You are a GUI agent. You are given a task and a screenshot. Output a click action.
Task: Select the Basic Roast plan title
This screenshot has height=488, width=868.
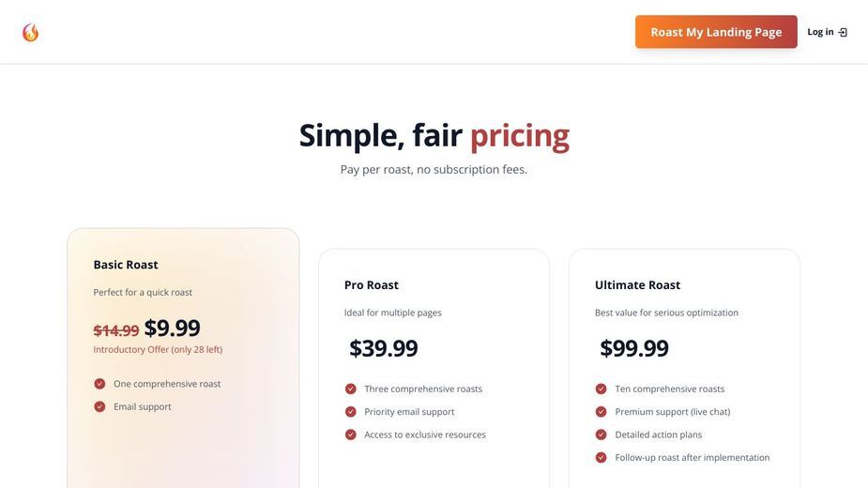click(x=126, y=265)
